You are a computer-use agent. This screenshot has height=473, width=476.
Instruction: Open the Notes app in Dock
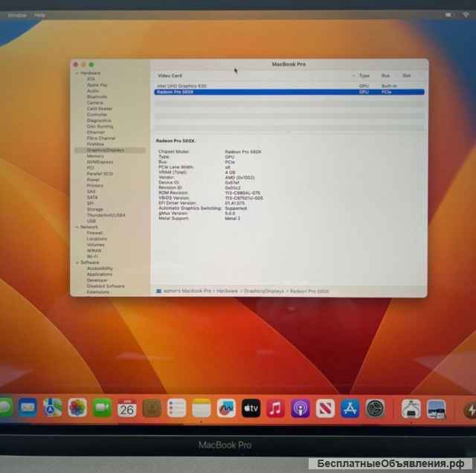[x=202, y=408]
